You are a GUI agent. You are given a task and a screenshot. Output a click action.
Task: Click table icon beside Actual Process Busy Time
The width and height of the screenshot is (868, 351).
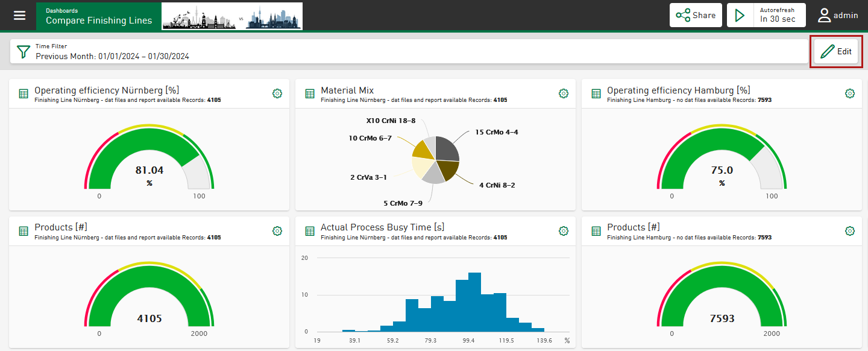310,232
